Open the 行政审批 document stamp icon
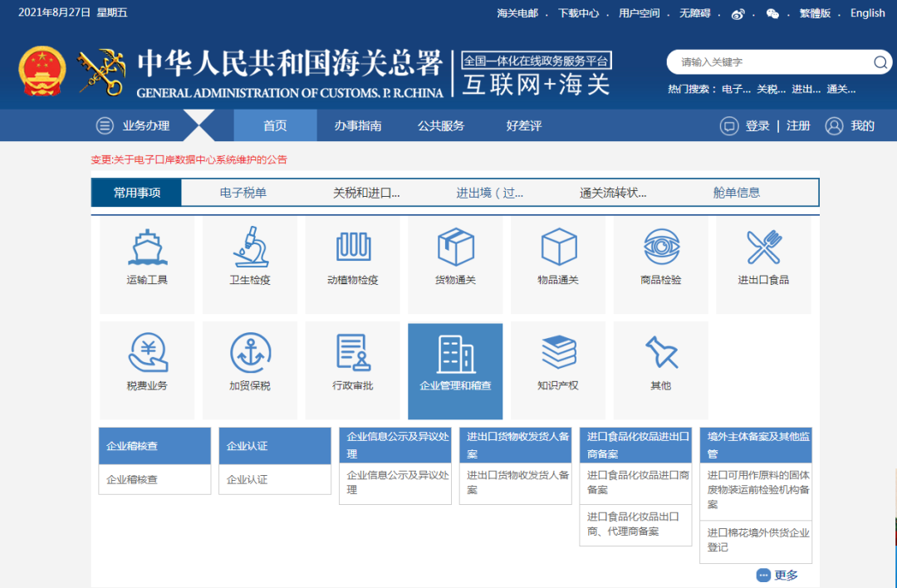 coord(353,352)
